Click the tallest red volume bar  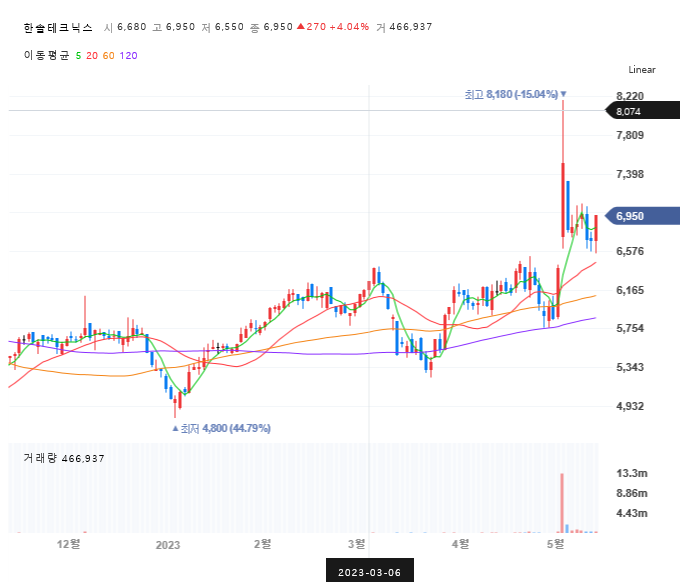click(x=562, y=503)
